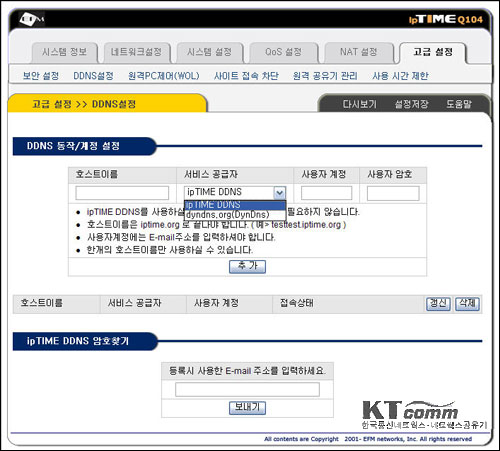Click the KTcomm logo
The height and width of the screenshot is (451, 500).
pyautogui.click(x=424, y=415)
